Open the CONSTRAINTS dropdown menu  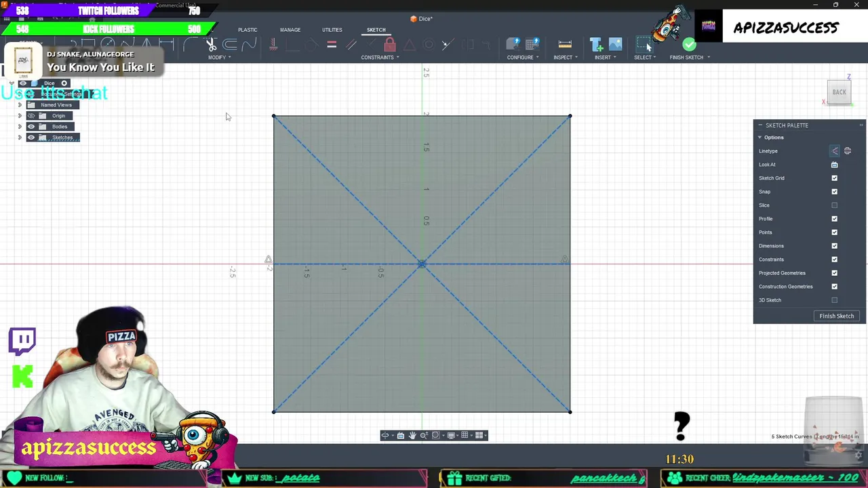pos(380,58)
